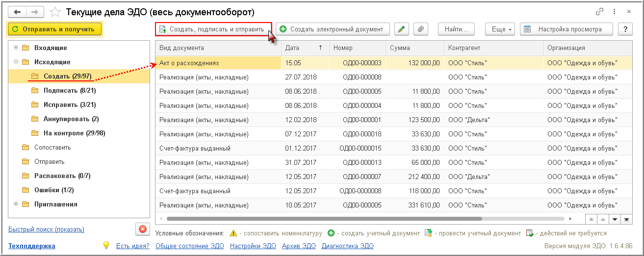The height and width of the screenshot is (256, 644).
Task: Go back with the left arrow
Action: tap(17, 11)
